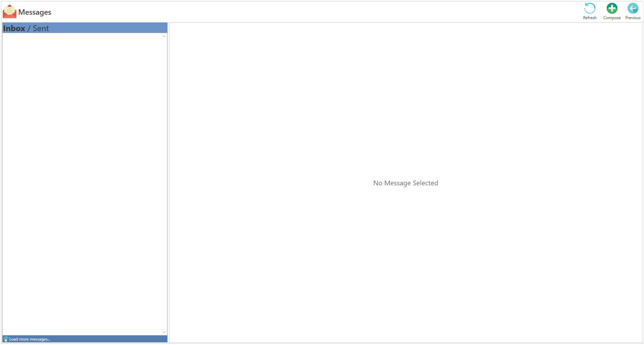The width and height of the screenshot is (644, 345).
Task: Click the scroll down arrow in the inbox list
Action: point(164,332)
